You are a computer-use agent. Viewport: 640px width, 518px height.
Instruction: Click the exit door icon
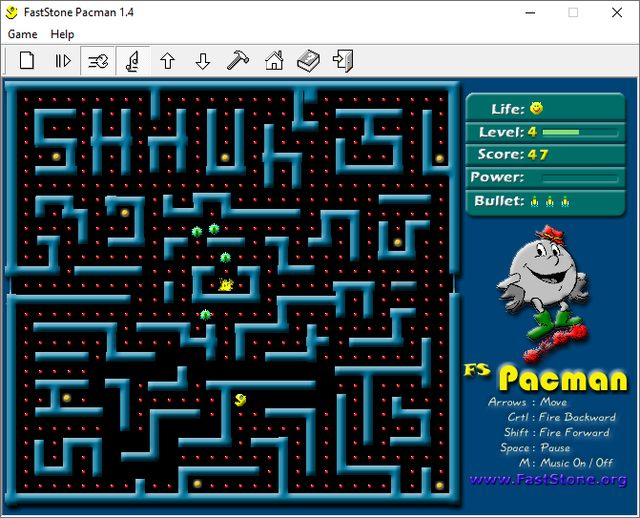point(344,61)
